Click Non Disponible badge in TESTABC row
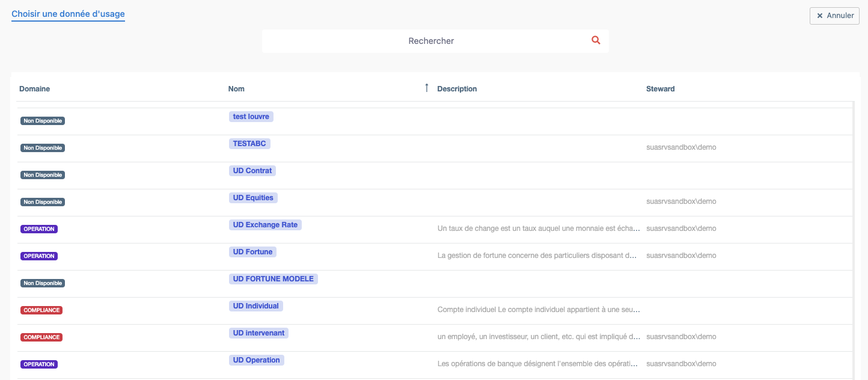The width and height of the screenshot is (868, 380). [43, 148]
